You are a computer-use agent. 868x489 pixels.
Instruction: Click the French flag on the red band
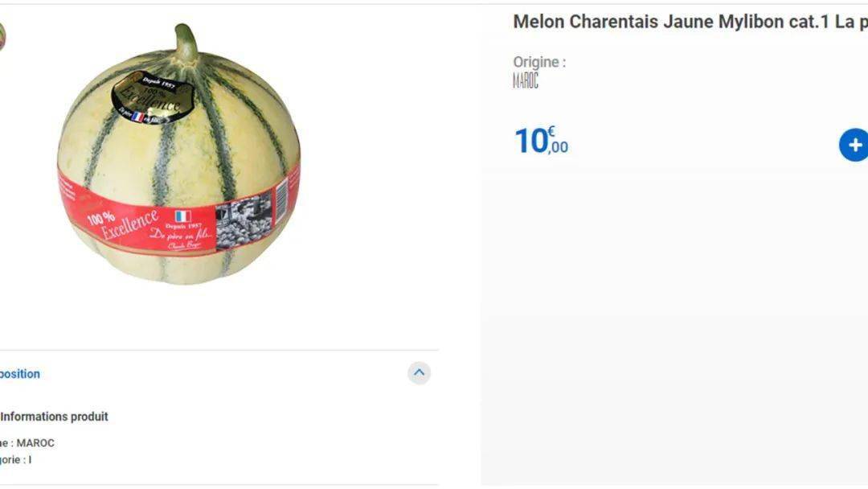click(x=182, y=216)
